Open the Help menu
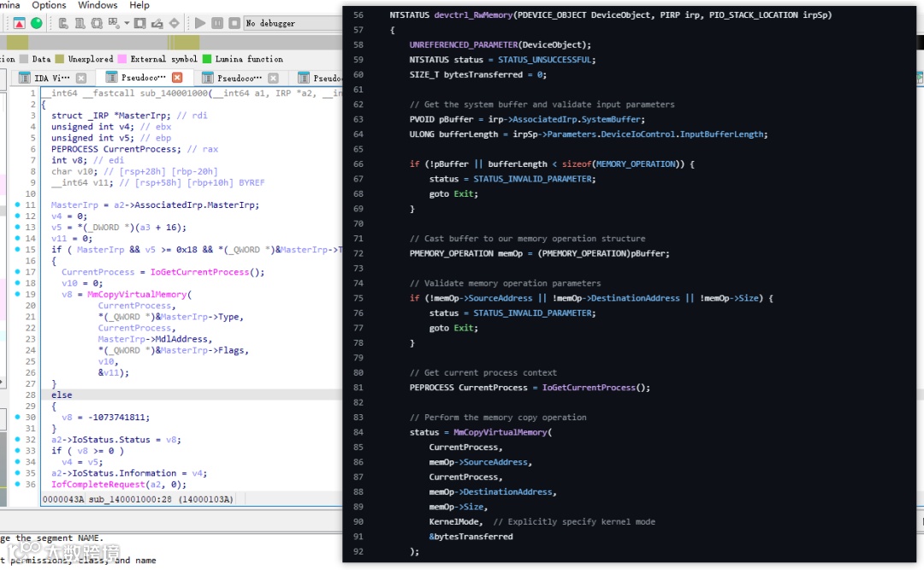 [139, 5]
